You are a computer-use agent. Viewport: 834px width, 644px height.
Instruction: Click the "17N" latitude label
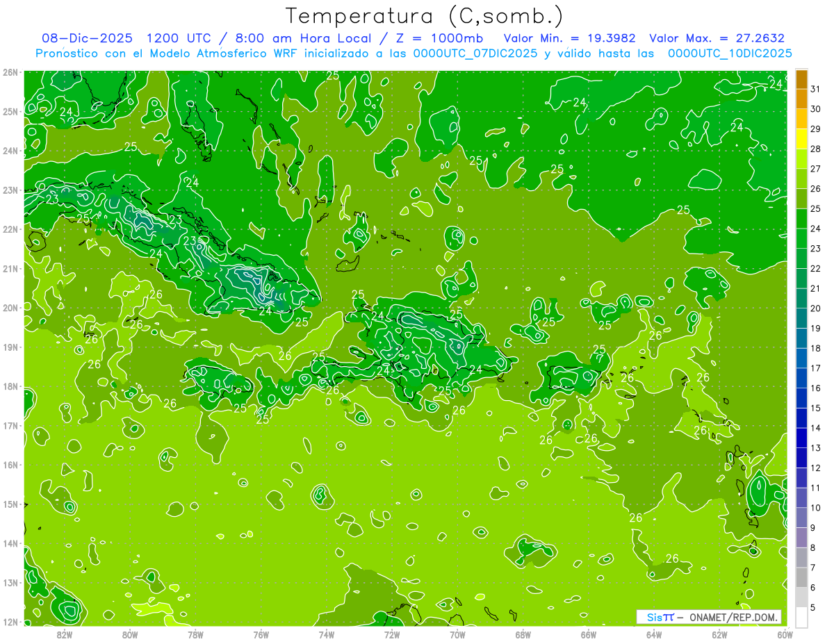tap(10, 425)
